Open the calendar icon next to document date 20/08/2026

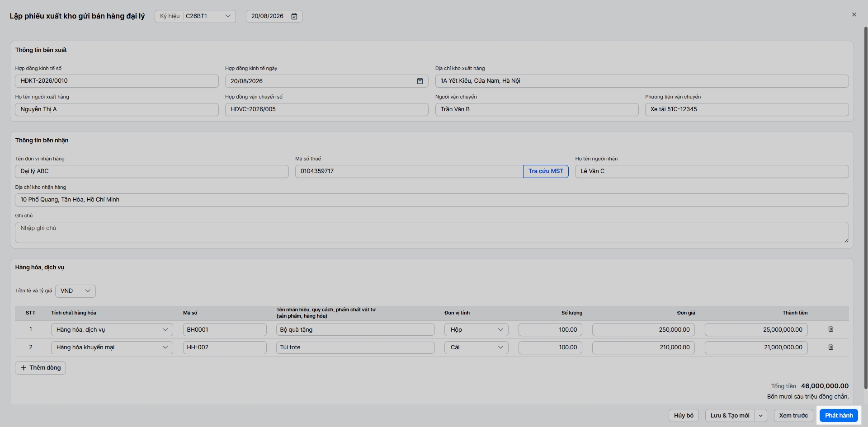(x=294, y=16)
